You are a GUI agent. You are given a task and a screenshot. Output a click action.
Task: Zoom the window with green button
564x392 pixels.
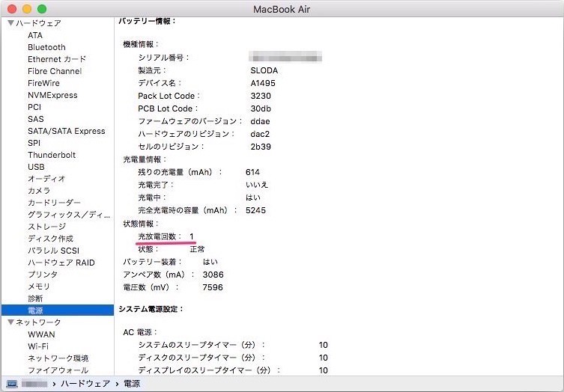(x=42, y=9)
